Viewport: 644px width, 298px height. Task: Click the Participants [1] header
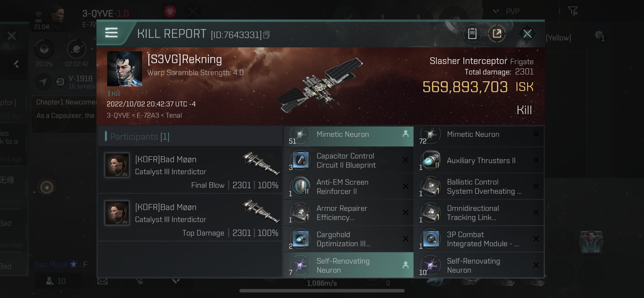(x=140, y=137)
